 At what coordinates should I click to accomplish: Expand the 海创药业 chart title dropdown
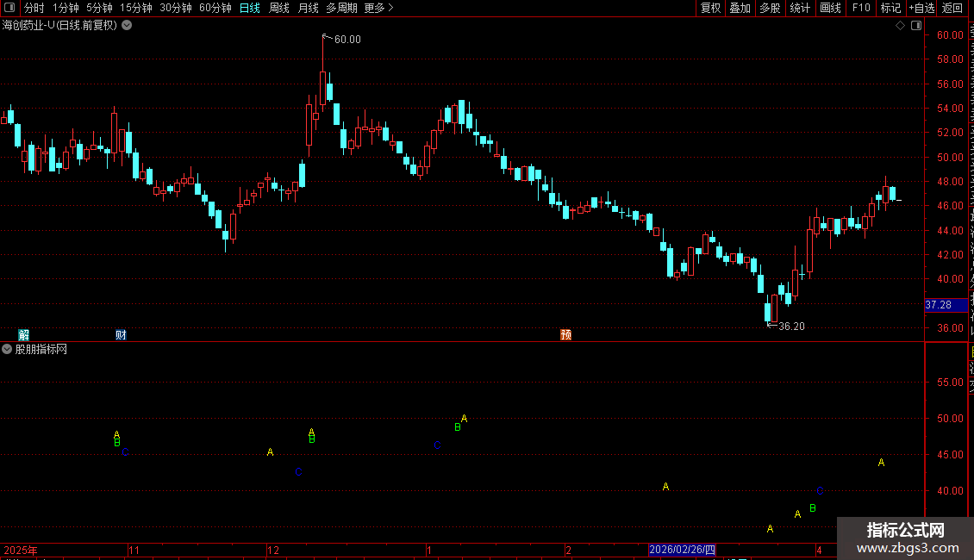(x=127, y=26)
